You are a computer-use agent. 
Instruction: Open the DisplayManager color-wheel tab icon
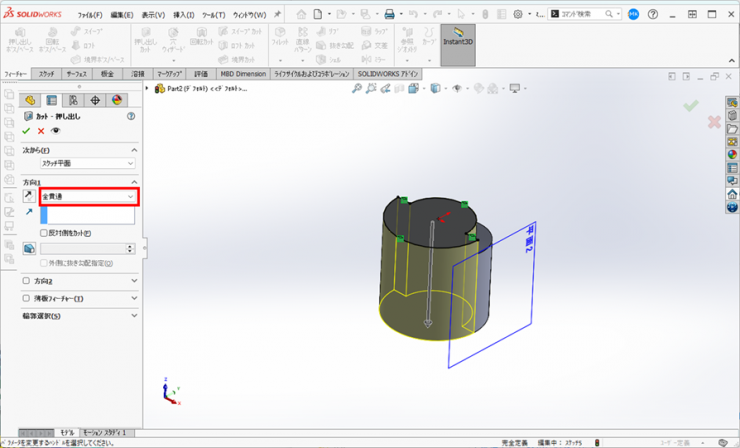click(x=116, y=100)
